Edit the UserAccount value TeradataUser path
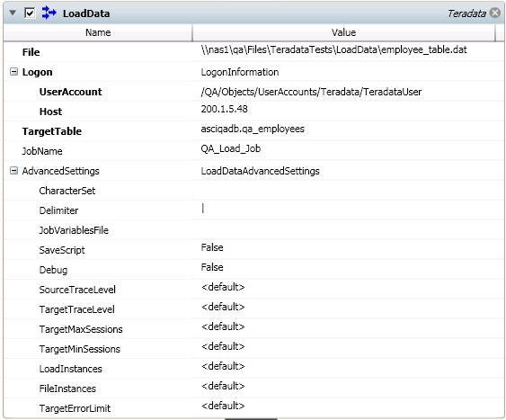 click(x=311, y=92)
